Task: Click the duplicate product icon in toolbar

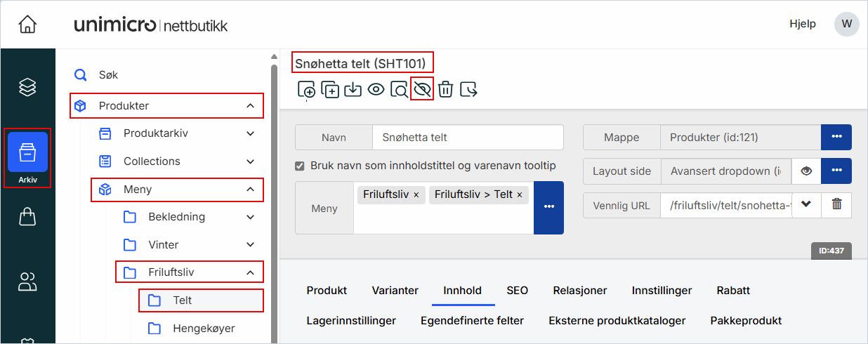Action: 329,90
